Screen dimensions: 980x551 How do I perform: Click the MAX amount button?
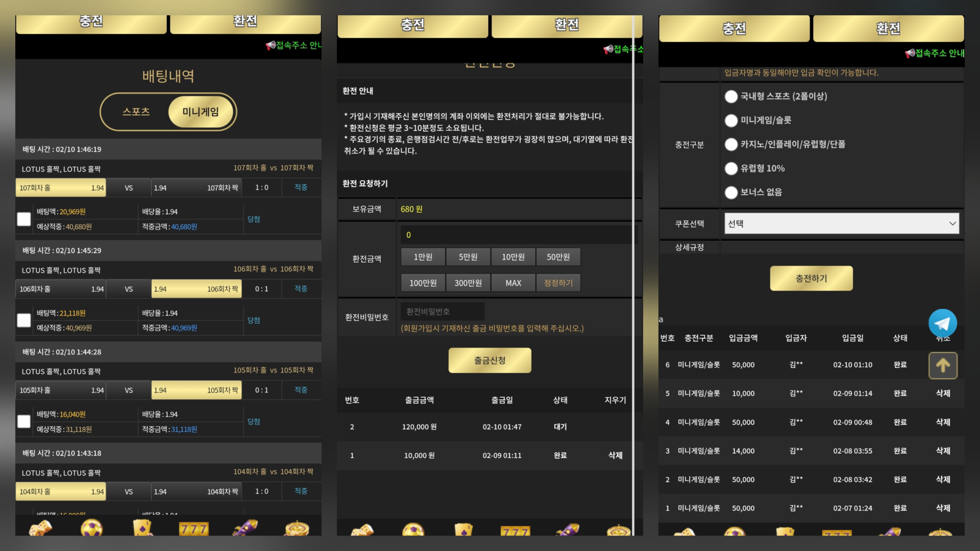click(513, 283)
